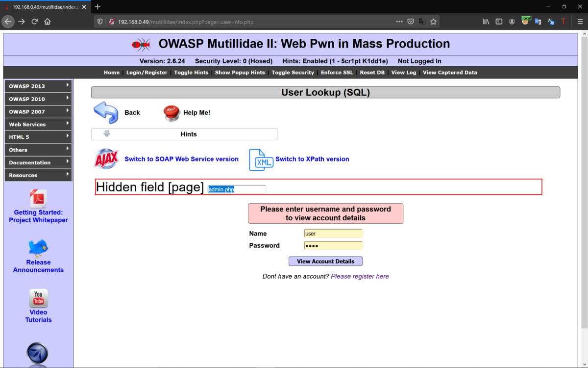
Task: Expand the Web Services menu
Action: (38, 124)
